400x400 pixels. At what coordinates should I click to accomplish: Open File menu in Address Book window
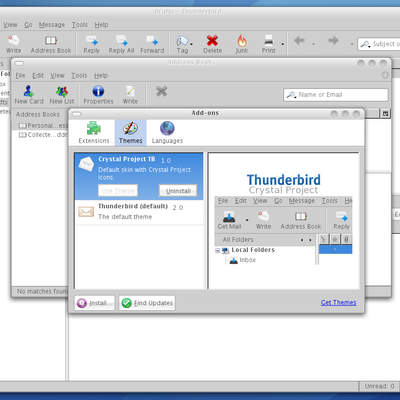click(20, 75)
